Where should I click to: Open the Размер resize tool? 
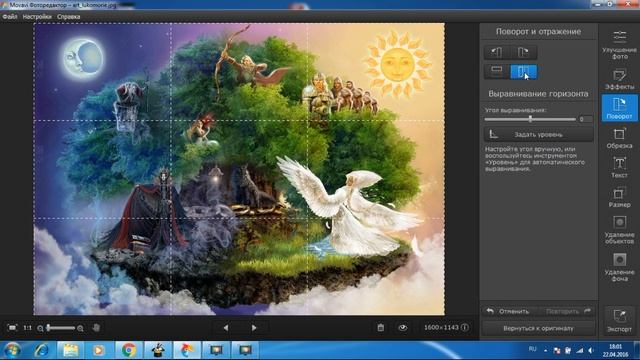click(619, 197)
